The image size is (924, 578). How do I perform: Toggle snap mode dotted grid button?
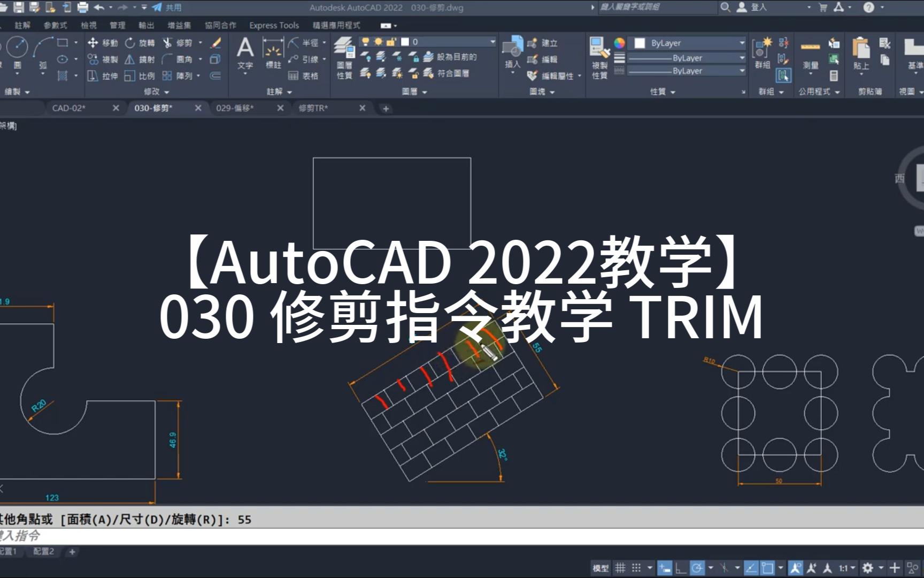click(636, 568)
